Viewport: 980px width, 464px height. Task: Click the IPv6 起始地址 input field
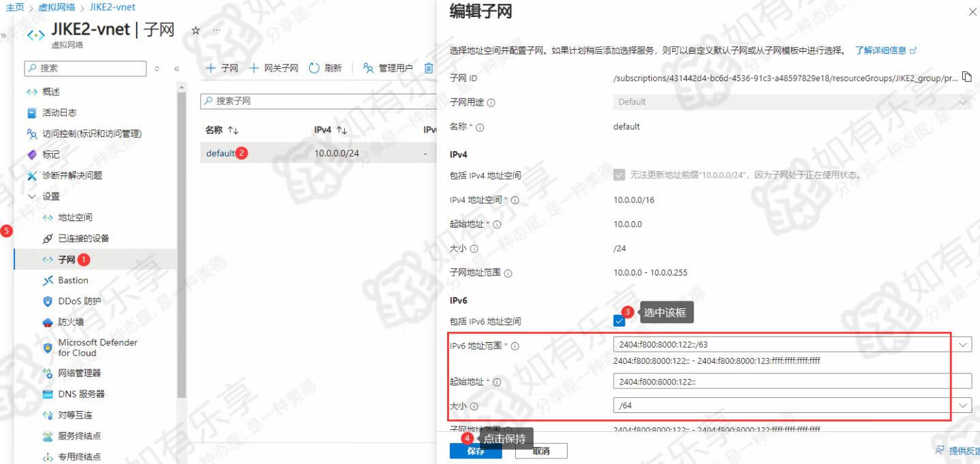coord(792,382)
